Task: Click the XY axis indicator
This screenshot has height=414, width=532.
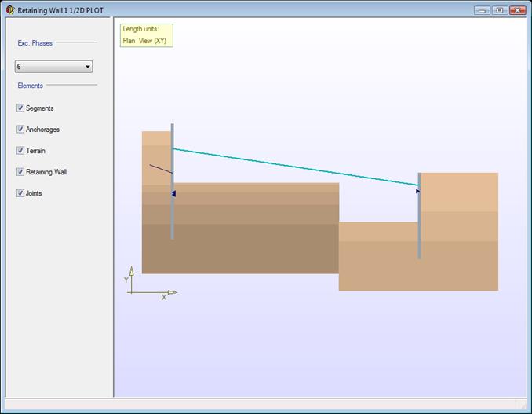Action: [151, 284]
